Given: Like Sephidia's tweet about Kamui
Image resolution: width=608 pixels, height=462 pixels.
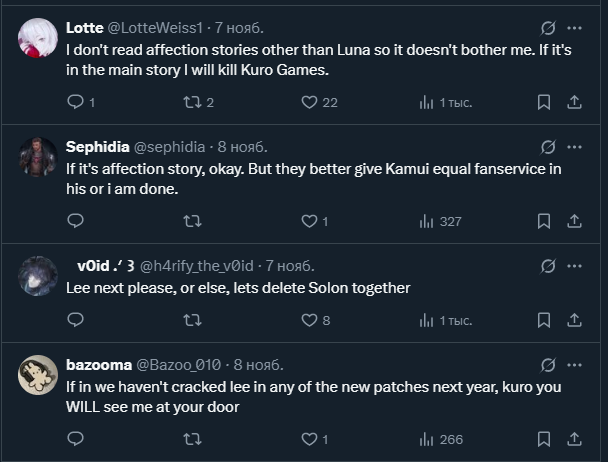Looking at the screenshot, I should tap(310, 221).
